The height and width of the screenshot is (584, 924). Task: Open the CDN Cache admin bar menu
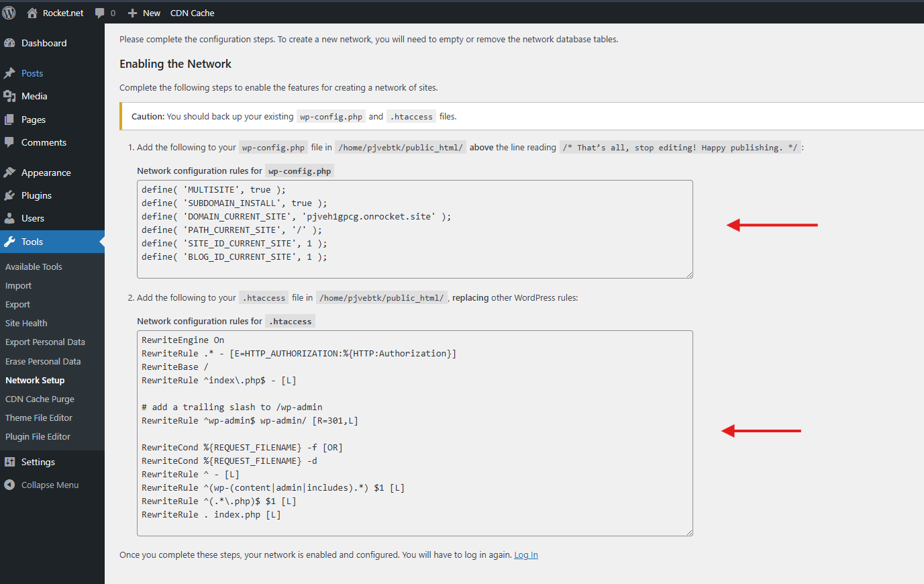coord(193,13)
